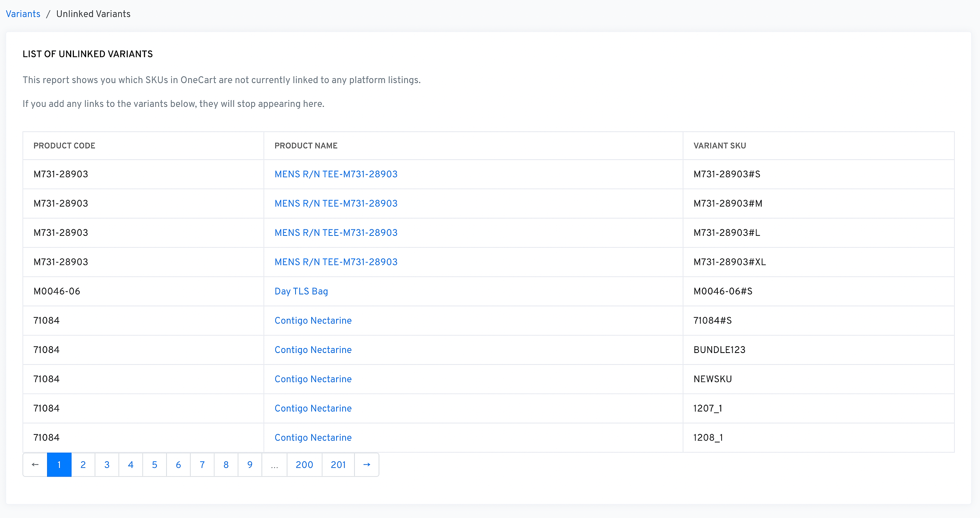Viewport: 980px width, 518px height.
Task: Navigate to pagination page 9
Action: [x=250, y=464]
